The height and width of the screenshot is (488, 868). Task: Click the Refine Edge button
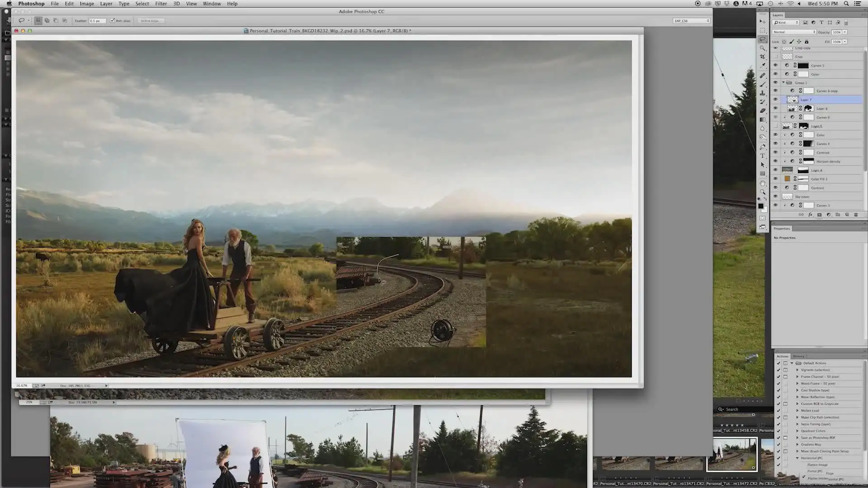tap(151, 21)
